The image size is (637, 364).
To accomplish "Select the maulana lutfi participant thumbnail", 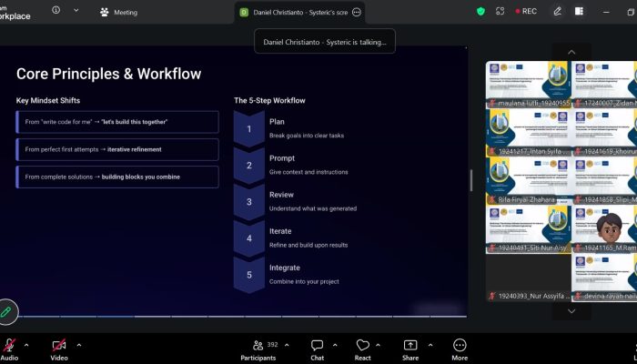I will tap(529, 85).
